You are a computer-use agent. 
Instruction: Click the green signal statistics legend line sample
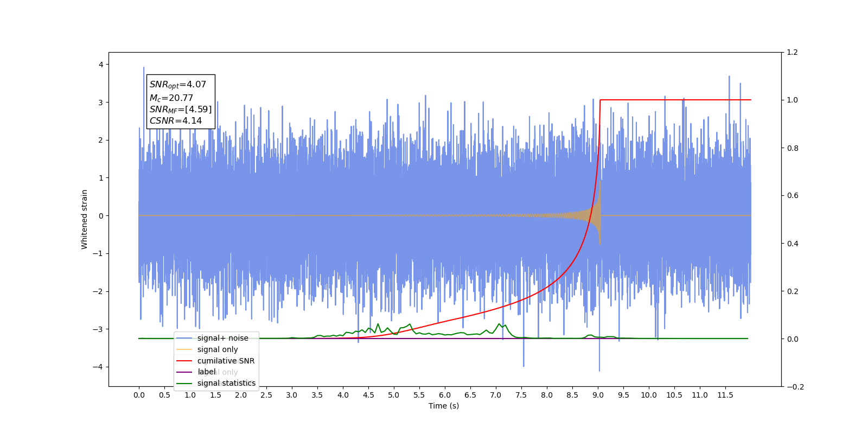(184, 383)
